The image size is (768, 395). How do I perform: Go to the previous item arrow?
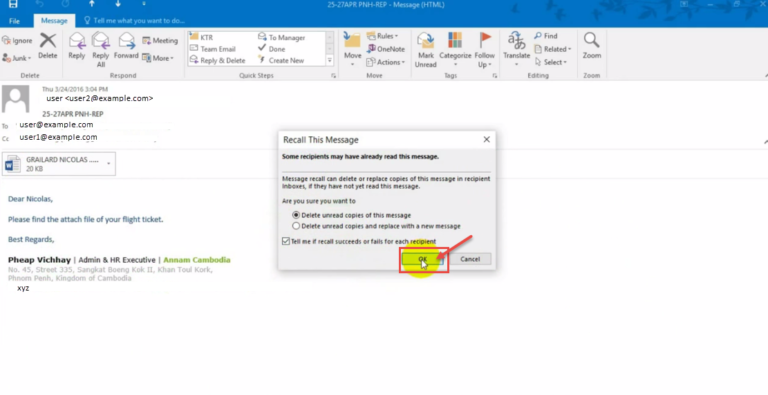(91, 4)
